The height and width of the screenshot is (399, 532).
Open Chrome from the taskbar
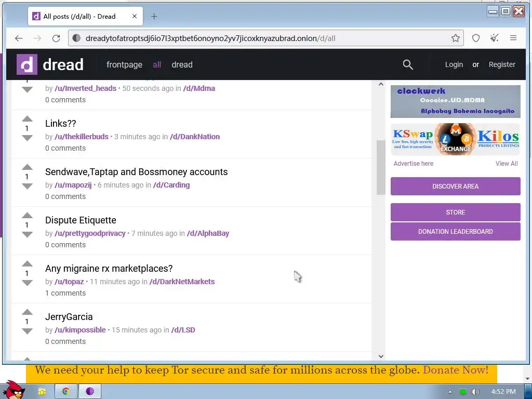pos(66,391)
